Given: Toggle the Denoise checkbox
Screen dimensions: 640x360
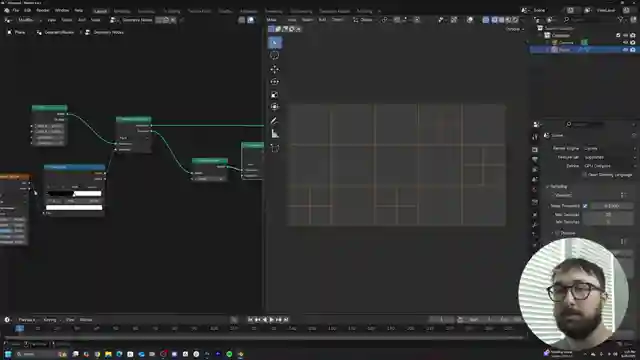Looking at the screenshot, I should [x=558, y=233].
